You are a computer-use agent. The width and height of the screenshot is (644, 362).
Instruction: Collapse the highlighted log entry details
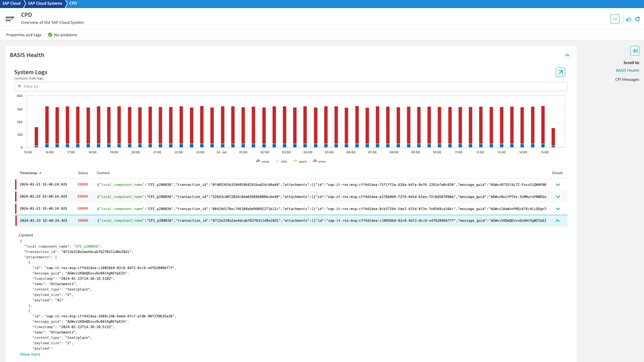[x=557, y=220]
